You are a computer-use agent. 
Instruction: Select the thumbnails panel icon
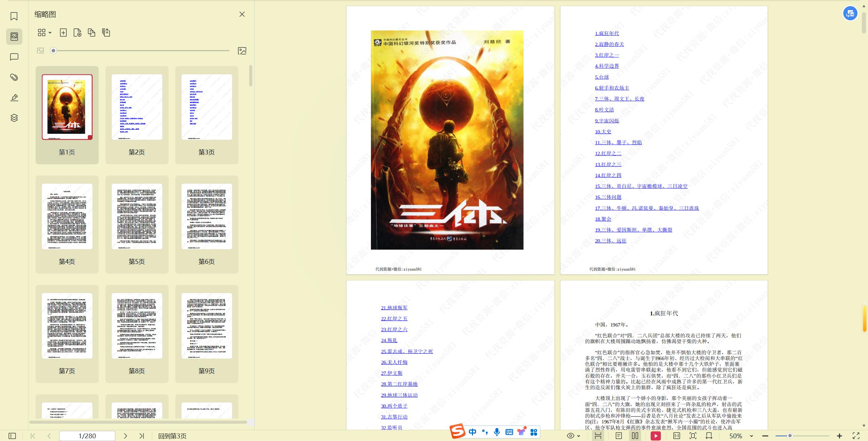pyautogui.click(x=14, y=37)
